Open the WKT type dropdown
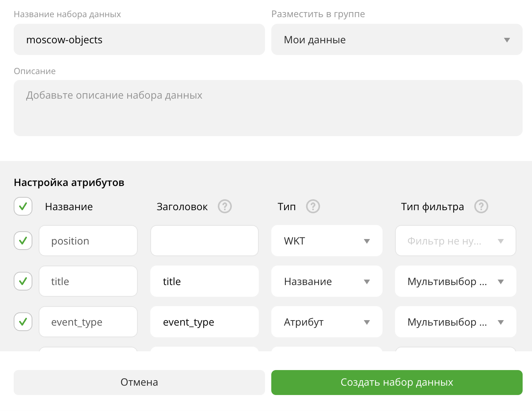Viewport: 532px width, 411px height. (327, 241)
